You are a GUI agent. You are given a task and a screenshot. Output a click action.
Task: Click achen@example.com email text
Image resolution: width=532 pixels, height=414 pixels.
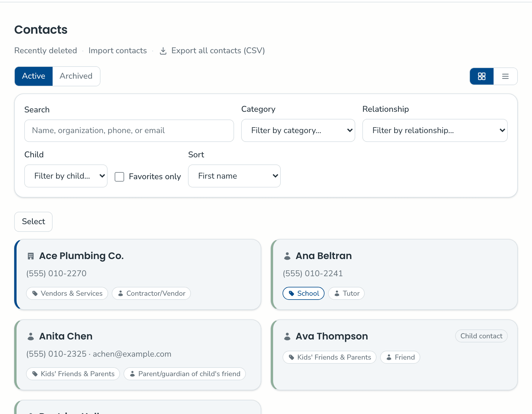click(x=132, y=354)
